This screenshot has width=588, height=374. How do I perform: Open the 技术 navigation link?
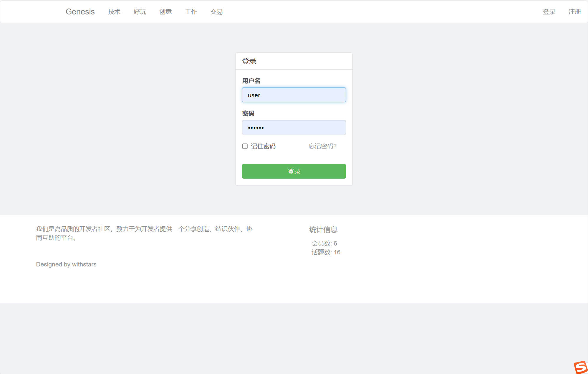point(114,11)
